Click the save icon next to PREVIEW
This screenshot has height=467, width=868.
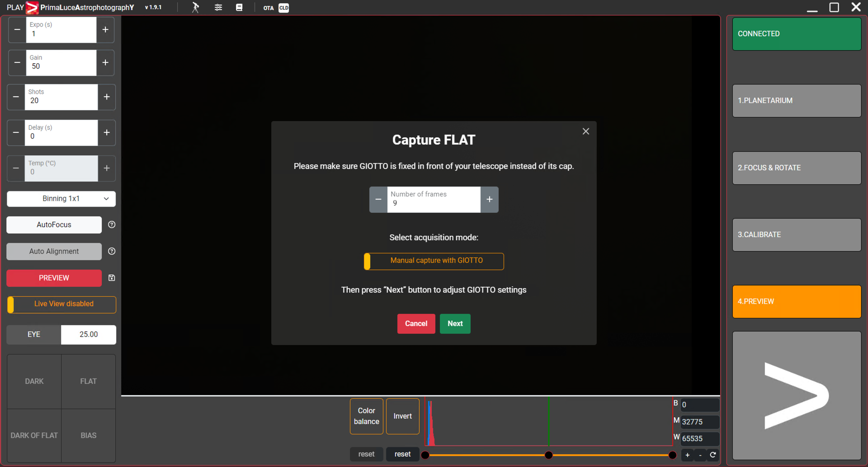coord(112,278)
